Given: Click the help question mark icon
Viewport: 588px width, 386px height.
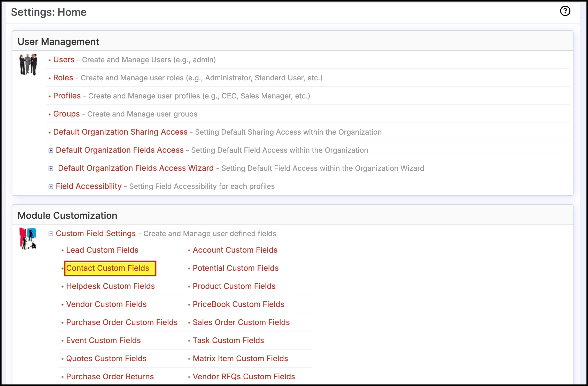Looking at the screenshot, I should coord(565,11).
